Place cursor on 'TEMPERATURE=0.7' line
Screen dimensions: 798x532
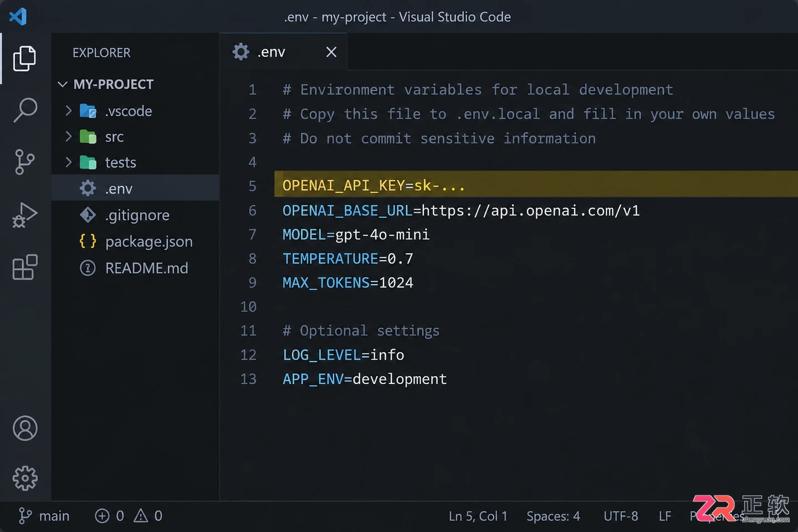347,259
